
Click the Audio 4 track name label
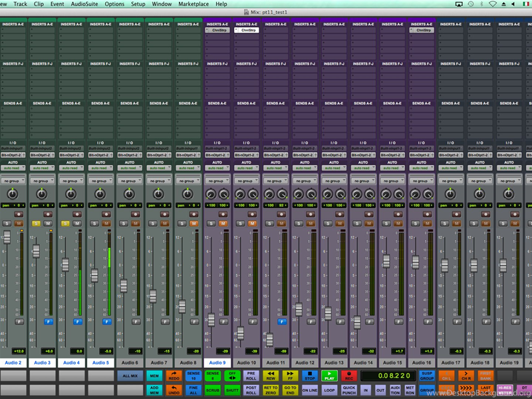tap(70, 362)
